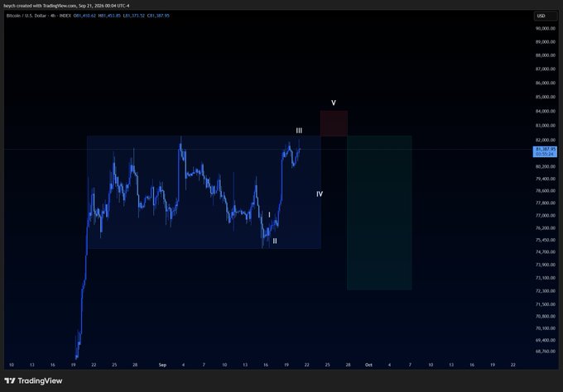Click the 80,200.00 price axis label
This screenshot has height=392, width=563.
click(546, 166)
